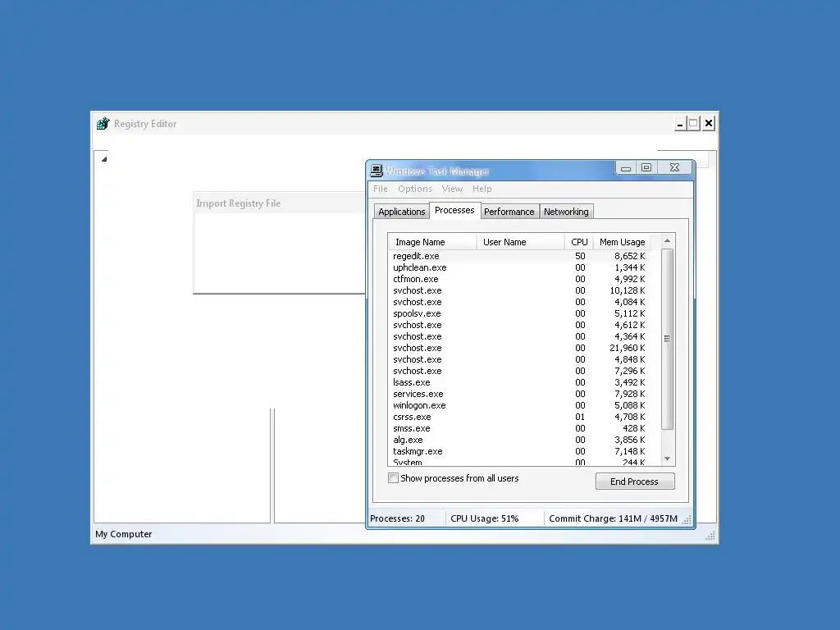Screen dimensions: 840x630
Task: Click the 8,652 K memory value
Action: (x=629, y=256)
